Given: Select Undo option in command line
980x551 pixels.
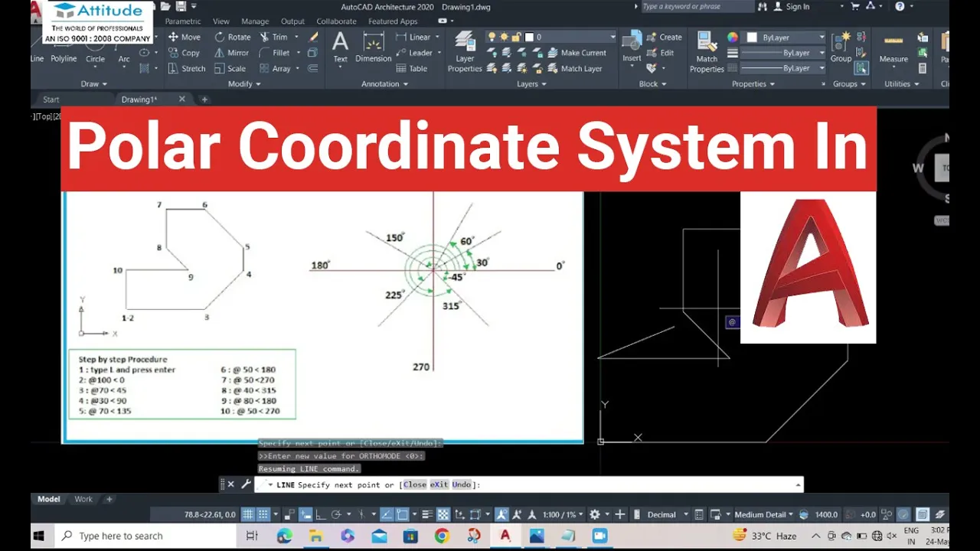Looking at the screenshot, I should pyautogui.click(x=462, y=484).
